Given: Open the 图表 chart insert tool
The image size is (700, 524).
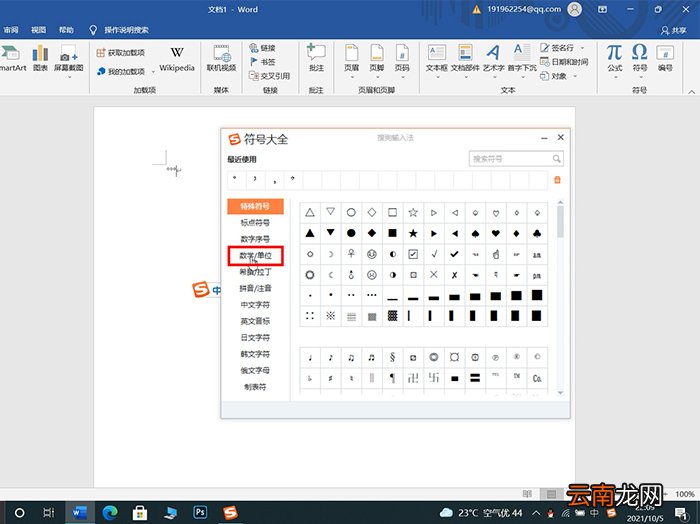Looking at the screenshot, I should pyautogui.click(x=40, y=58).
